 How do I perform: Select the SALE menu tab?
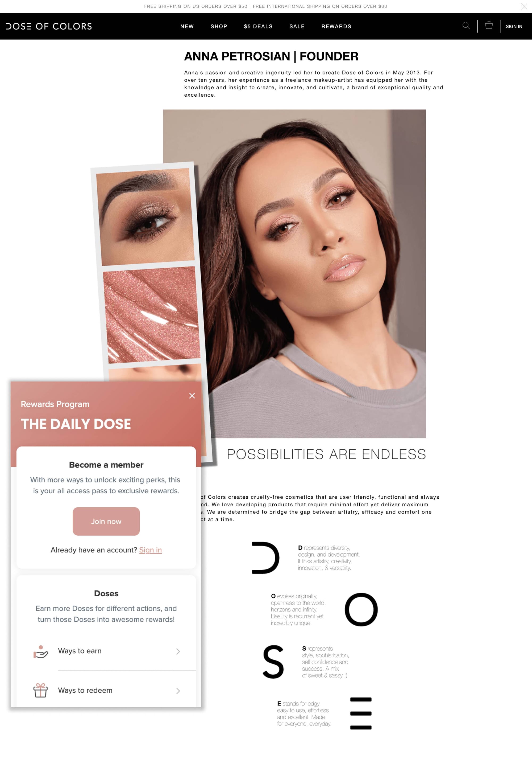click(x=297, y=26)
